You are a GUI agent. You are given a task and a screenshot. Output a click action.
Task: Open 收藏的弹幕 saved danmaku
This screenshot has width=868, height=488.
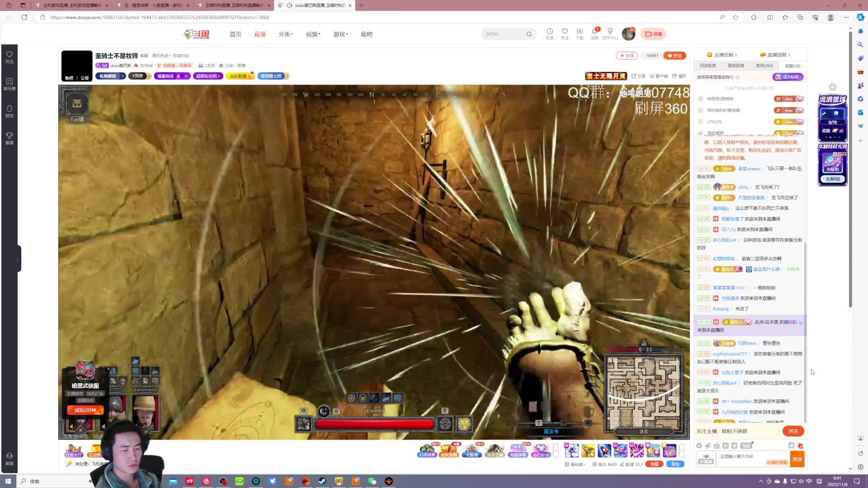777,463
